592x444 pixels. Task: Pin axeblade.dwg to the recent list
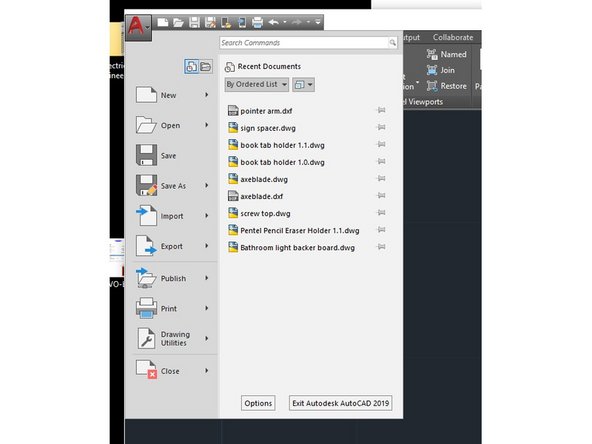pyautogui.click(x=381, y=179)
